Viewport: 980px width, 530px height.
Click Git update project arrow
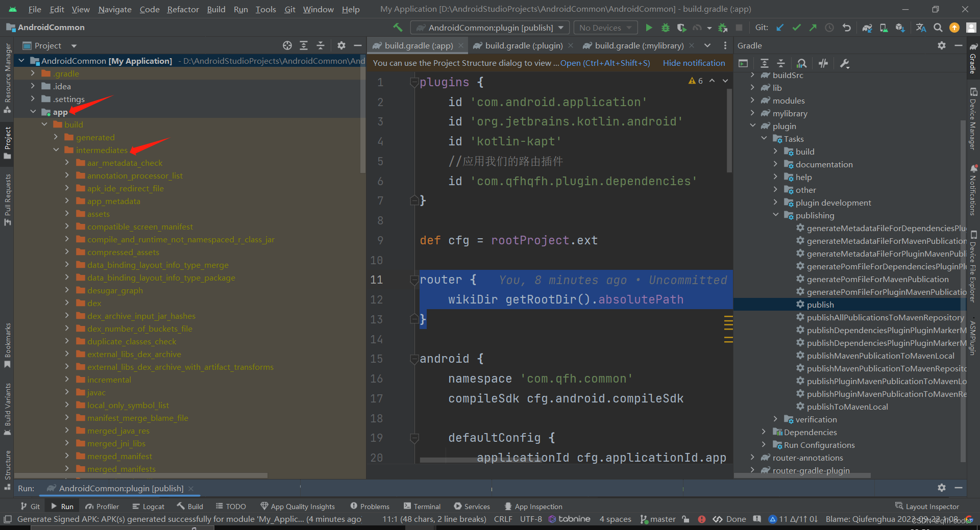[779, 28]
